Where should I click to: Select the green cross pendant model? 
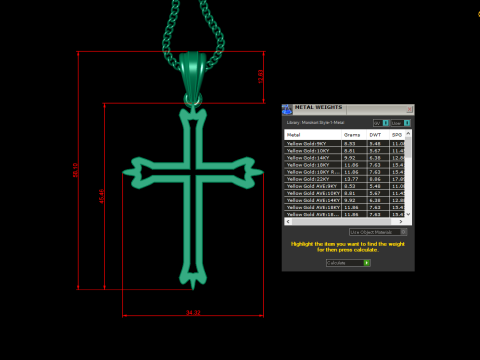[x=193, y=197]
